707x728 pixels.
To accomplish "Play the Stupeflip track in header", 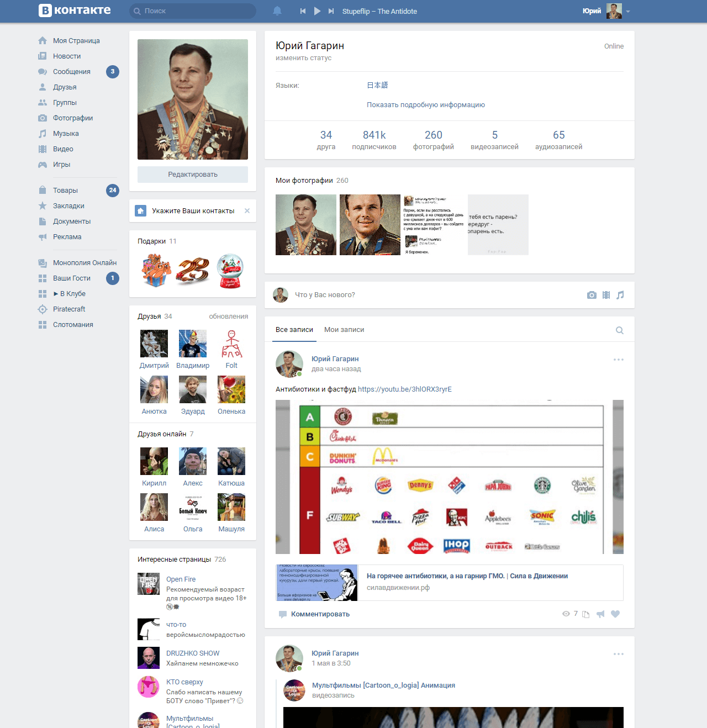I will point(317,11).
